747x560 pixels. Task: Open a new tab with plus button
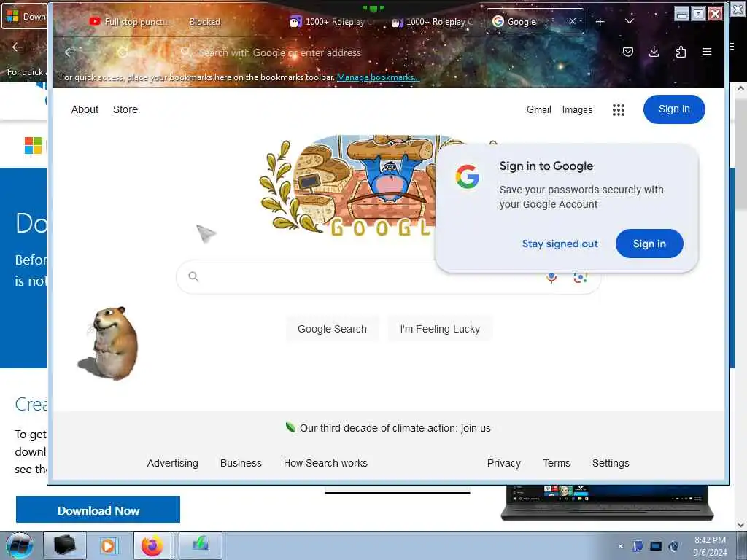point(600,22)
